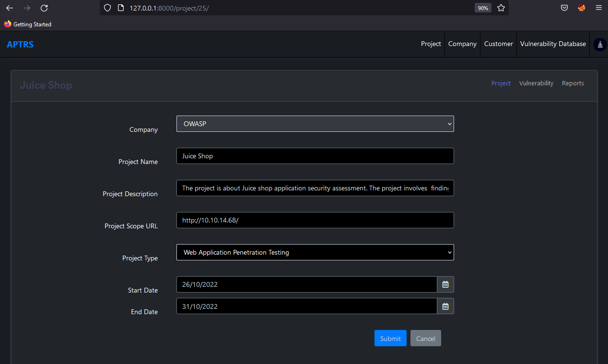Open the Firefox hamburger menu
The image size is (608, 364).
pos(599,8)
